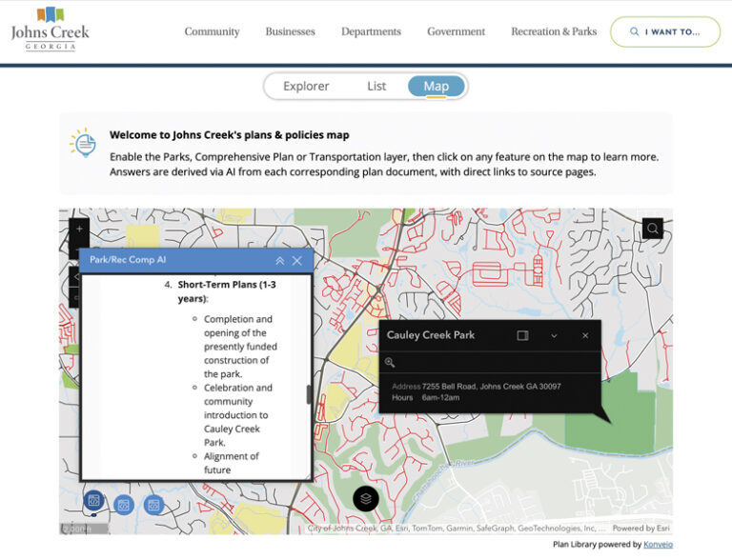Click the rightmost blue embed widget icon
The image size is (732, 560).
(x=153, y=505)
